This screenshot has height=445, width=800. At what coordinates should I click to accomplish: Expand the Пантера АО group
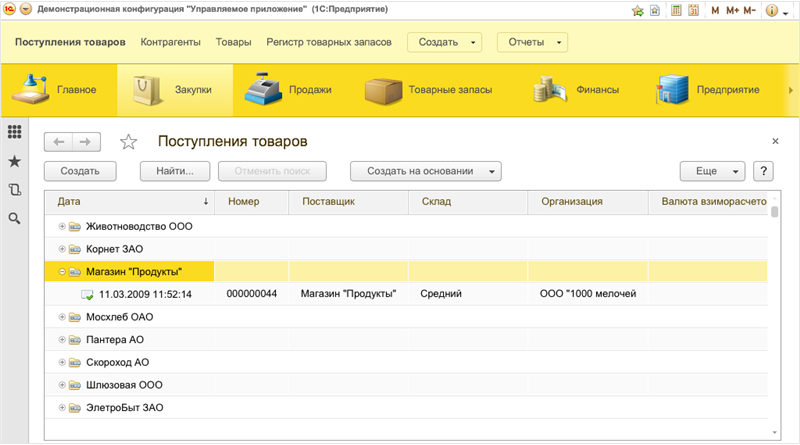pos(62,339)
